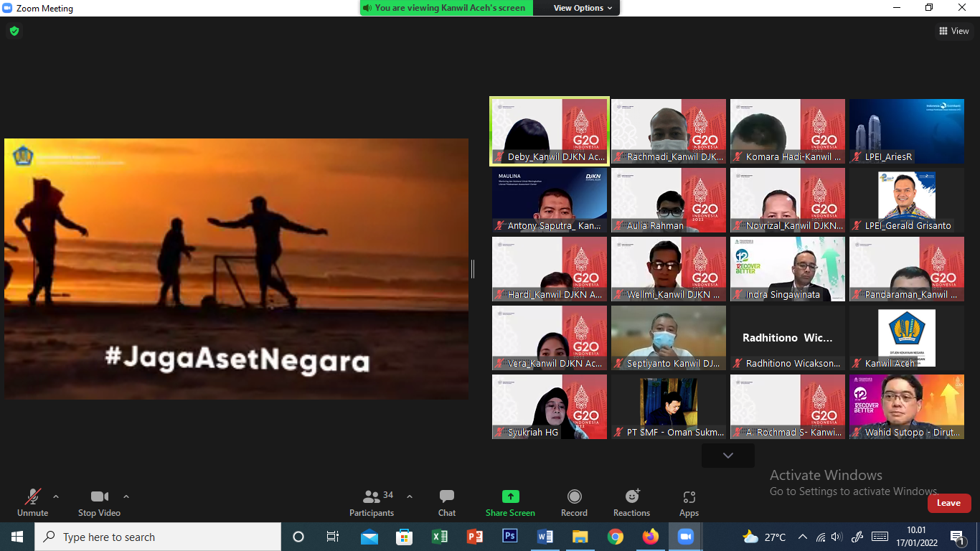The width and height of the screenshot is (980, 551).
Task: Click the green encryption shield icon
Action: (14, 31)
